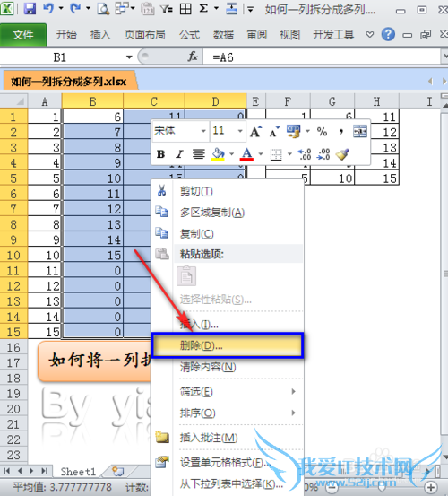Image resolution: width=448 pixels, height=496 pixels.
Task: Switch to the 公式 ribbon tab
Action: (189, 34)
